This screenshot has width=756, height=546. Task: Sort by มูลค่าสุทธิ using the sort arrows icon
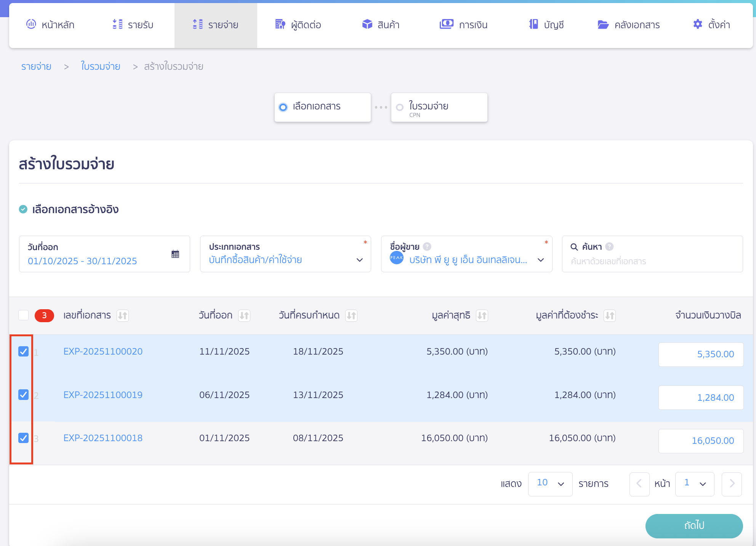click(x=482, y=316)
